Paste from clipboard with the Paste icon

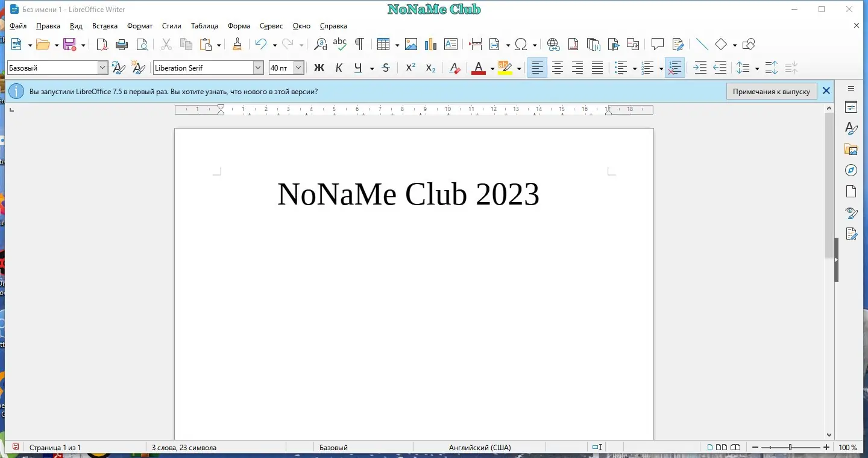click(x=206, y=44)
